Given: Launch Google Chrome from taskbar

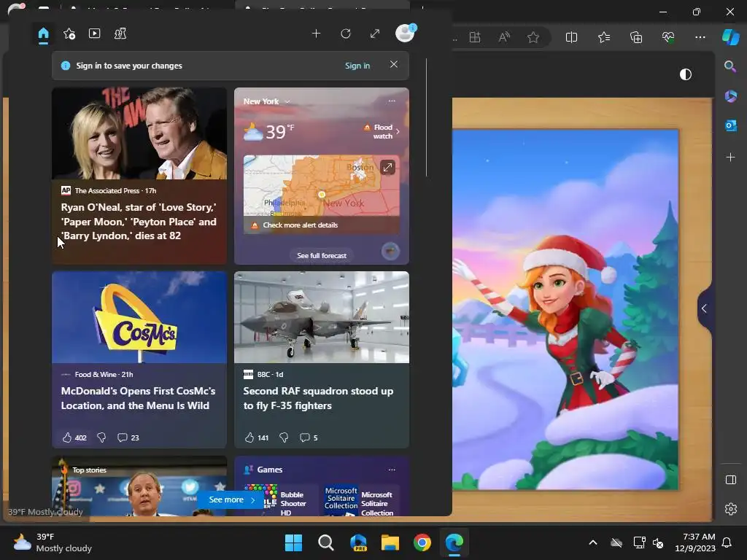Looking at the screenshot, I should 422,542.
